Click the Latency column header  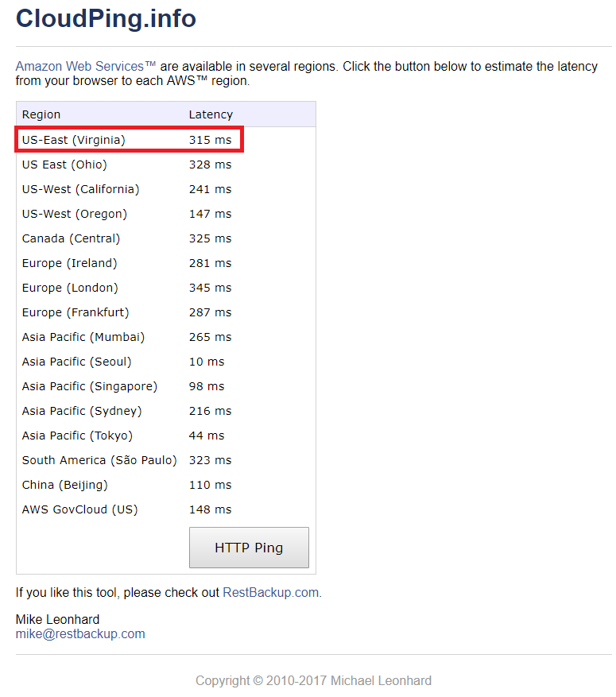pyautogui.click(x=211, y=114)
